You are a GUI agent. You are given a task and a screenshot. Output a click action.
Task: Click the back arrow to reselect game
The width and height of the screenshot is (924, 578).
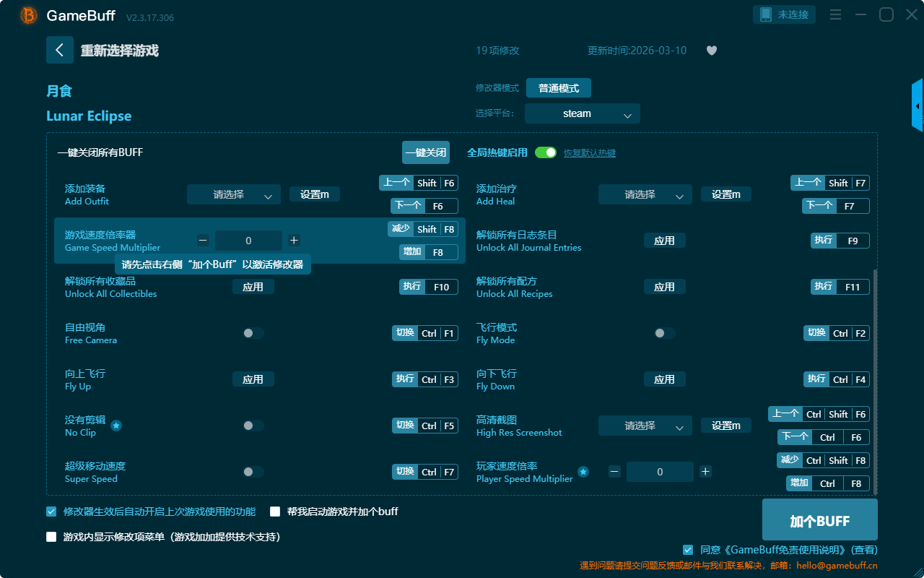pos(60,50)
